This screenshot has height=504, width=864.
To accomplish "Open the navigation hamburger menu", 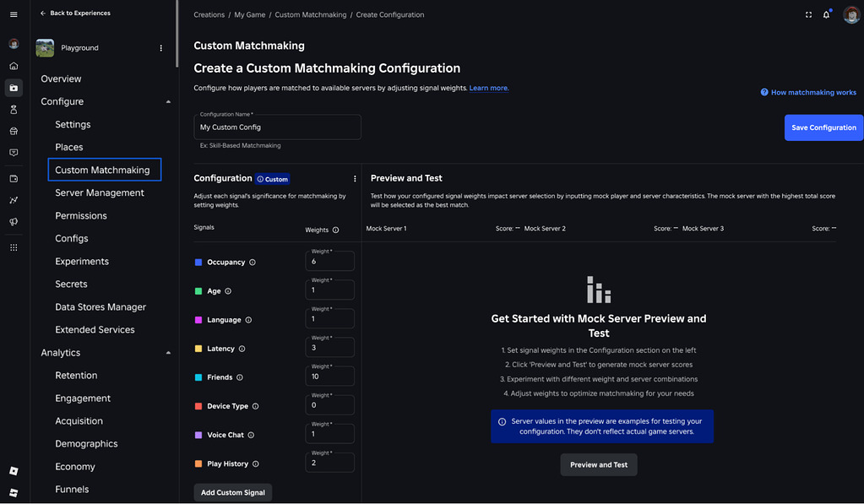I will 13,13.
